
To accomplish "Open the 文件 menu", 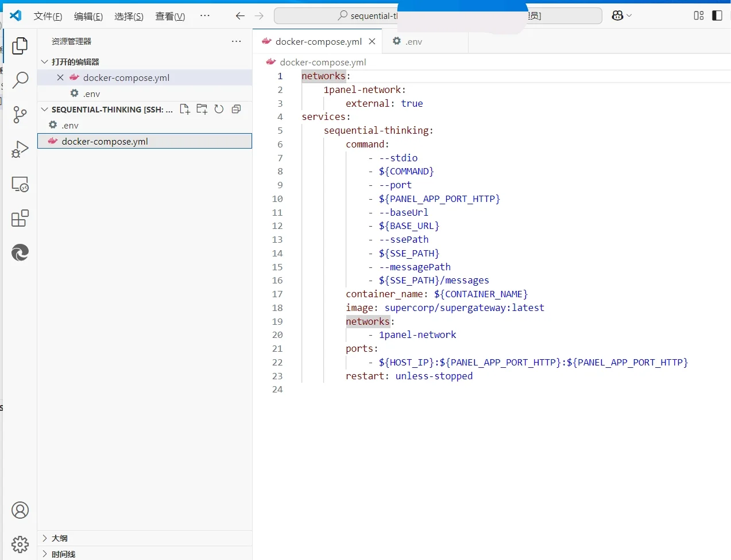I will (48, 16).
